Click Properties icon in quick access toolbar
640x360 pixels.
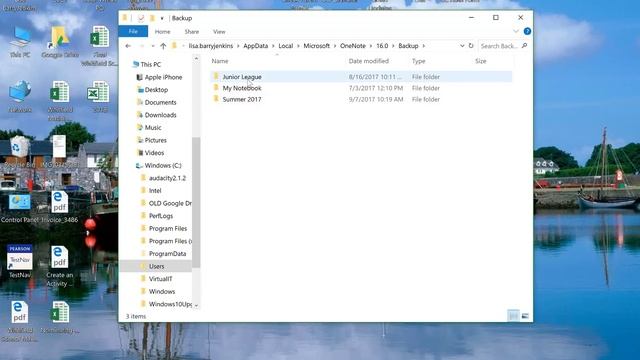point(141,18)
